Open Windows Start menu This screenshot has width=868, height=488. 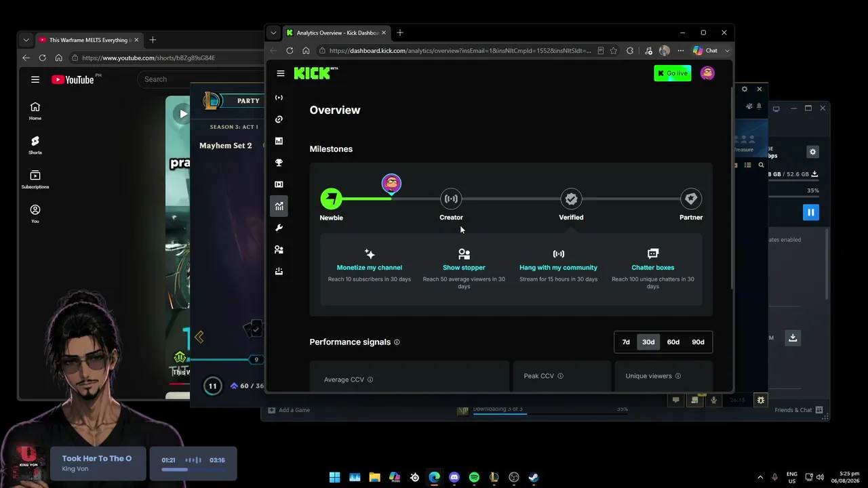334,477
